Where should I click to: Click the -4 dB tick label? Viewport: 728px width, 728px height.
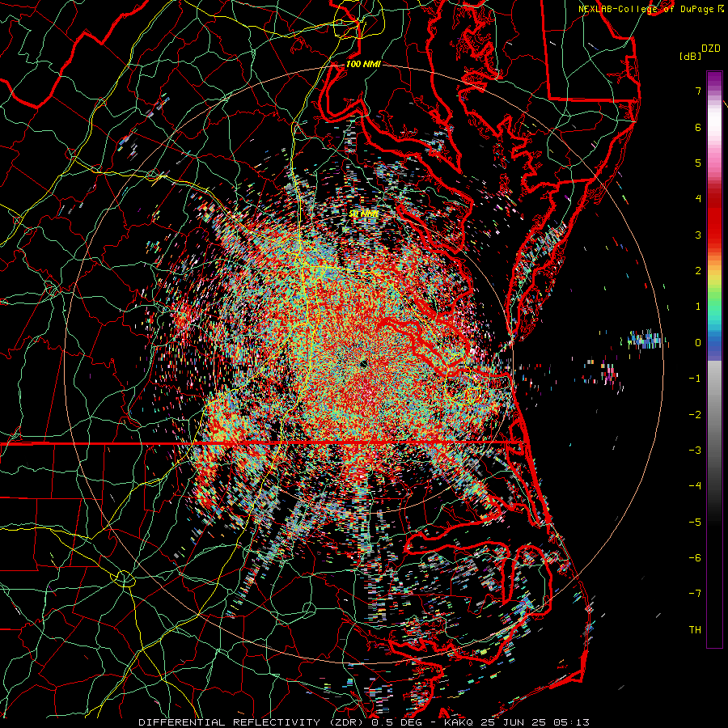695,486
